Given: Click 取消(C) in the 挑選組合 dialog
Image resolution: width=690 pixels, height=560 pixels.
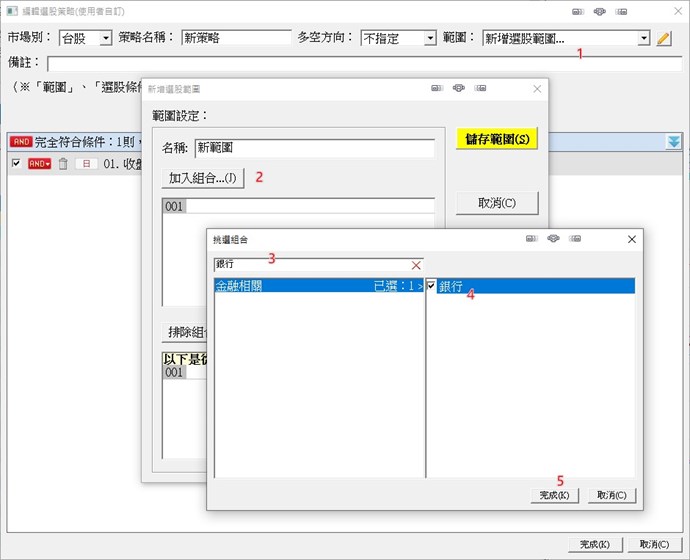Looking at the screenshot, I should [x=611, y=495].
